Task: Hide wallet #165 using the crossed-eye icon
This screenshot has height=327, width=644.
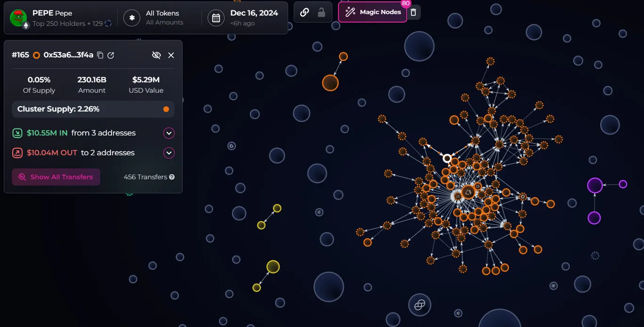Action: (156, 55)
